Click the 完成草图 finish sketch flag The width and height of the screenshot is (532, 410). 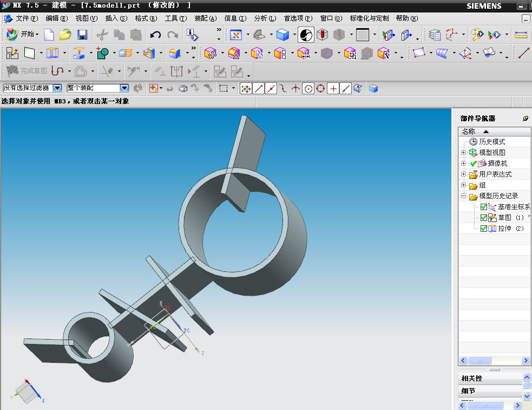pos(27,71)
